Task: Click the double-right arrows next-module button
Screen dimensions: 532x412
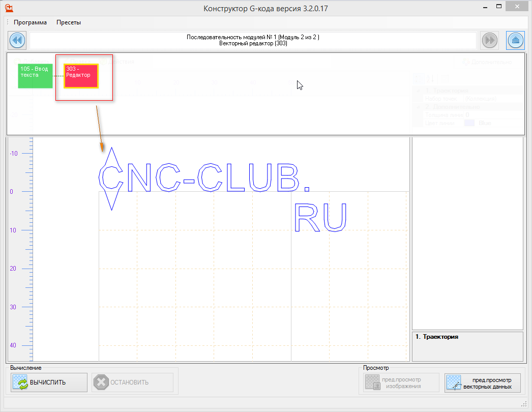Action: coord(489,40)
